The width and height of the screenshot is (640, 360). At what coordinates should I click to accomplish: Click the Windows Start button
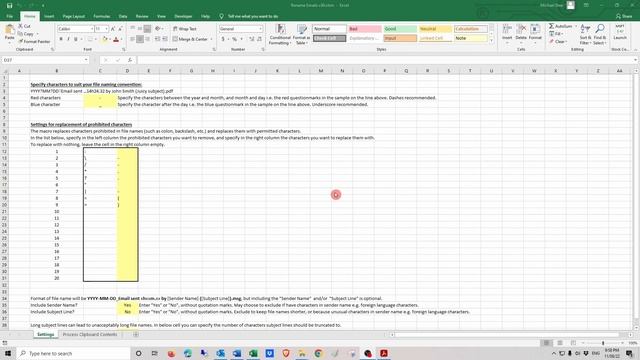click(x=8, y=353)
